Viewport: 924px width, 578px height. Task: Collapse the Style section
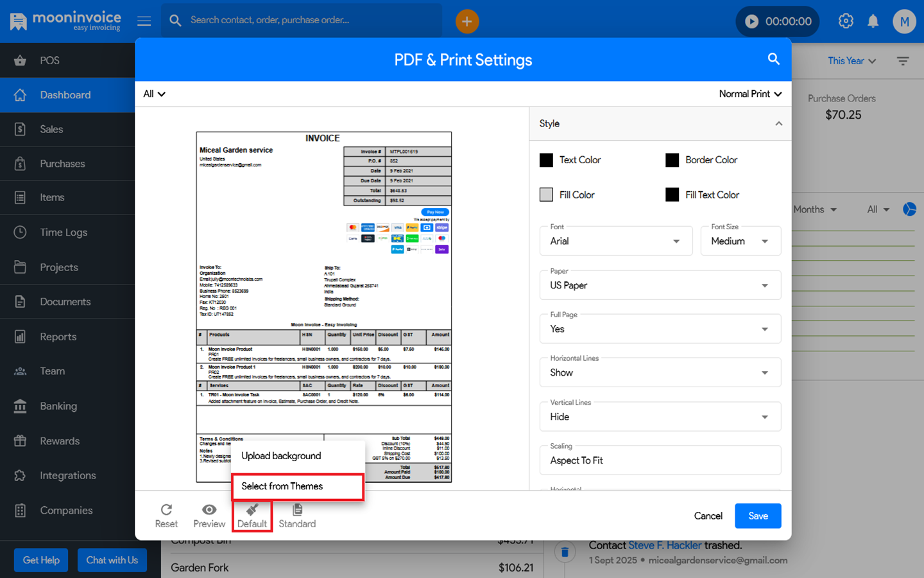tap(778, 123)
